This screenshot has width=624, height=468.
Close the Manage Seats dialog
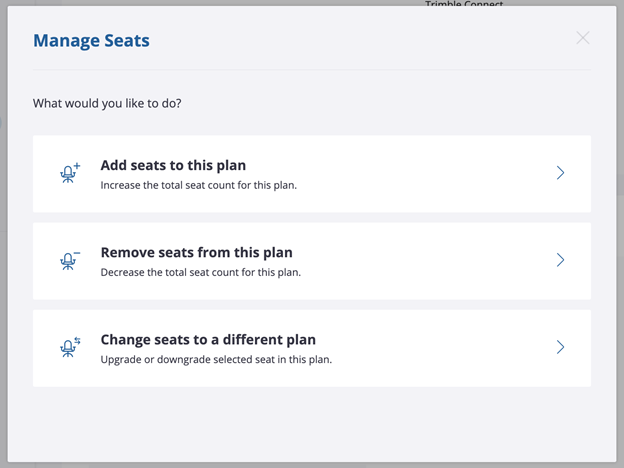point(583,39)
